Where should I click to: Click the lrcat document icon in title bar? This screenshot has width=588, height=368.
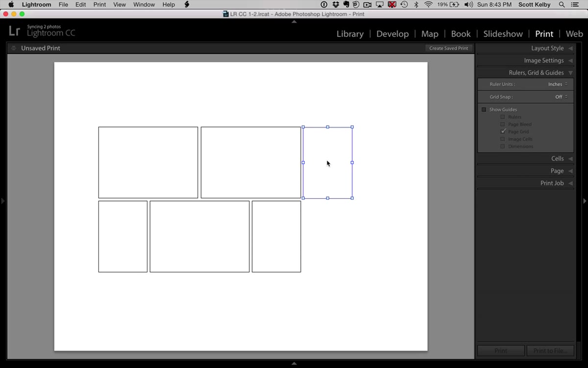(226, 14)
